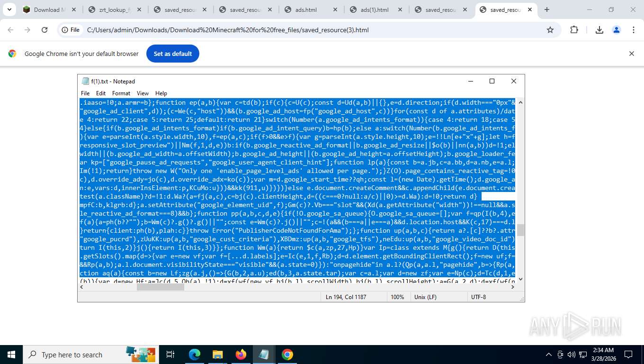Screen dimensions: 644x364
Task: Minimize the Chrome window
Action: pyautogui.click(x=589, y=9)
